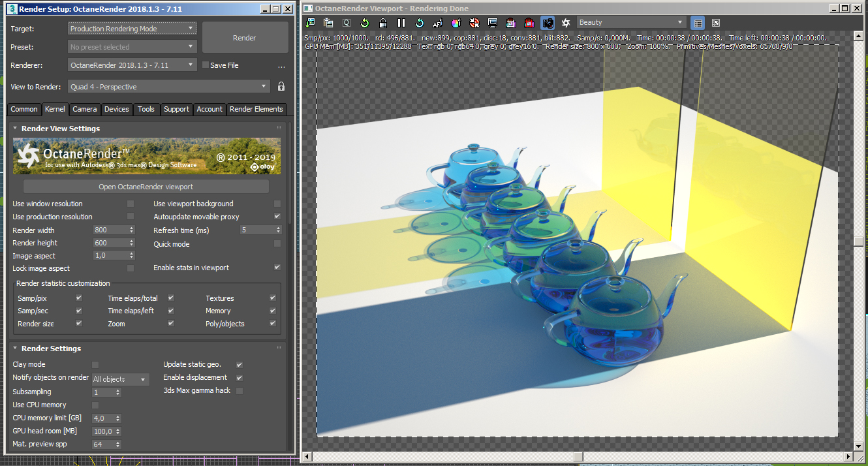Image resolution: width=868 pixels, height=466 pixels.
Task: Expand the Notify objects All objects dropdown
Action: pyautogui.click(x=120, y=379)
